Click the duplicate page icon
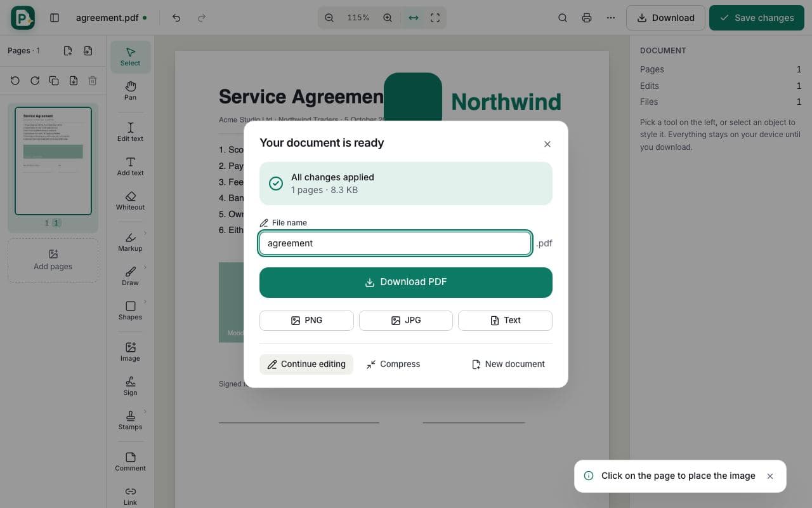 tap(54, 81)
